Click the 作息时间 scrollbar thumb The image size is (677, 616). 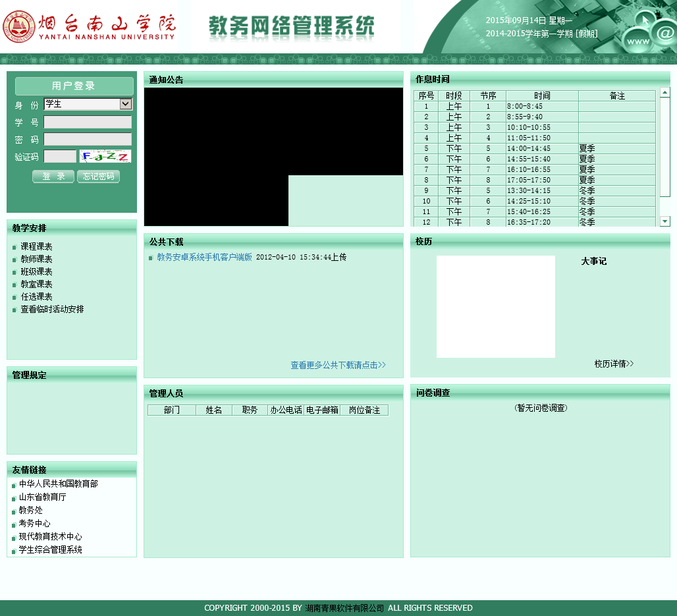[x=665, y=147]
